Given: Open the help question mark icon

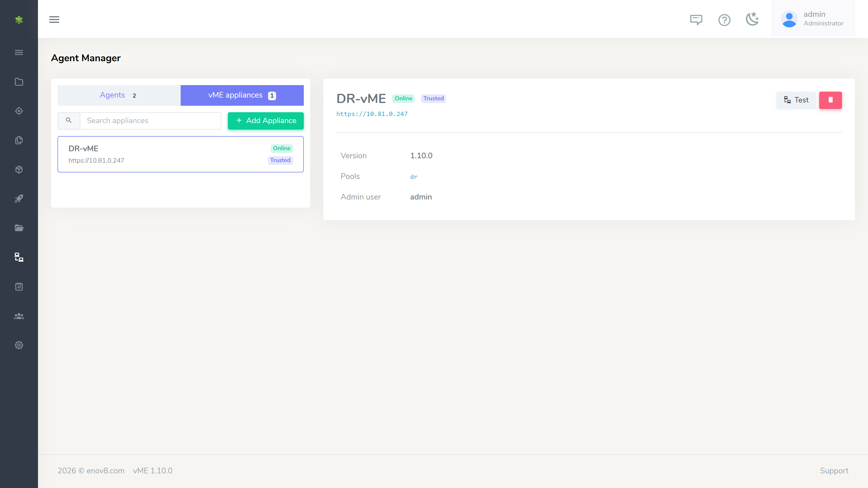Looking at the screenshot, I should point(725,20).
